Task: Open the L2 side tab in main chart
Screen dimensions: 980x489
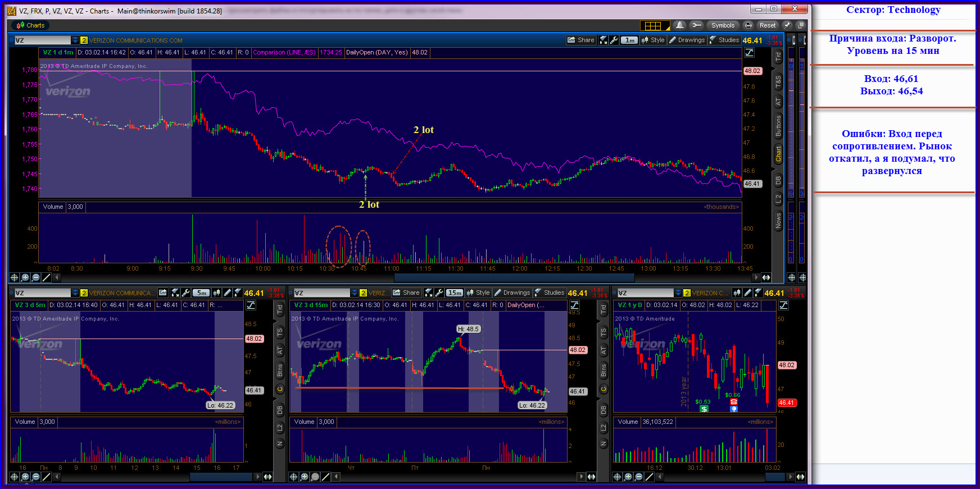Action: coord(778,198)
